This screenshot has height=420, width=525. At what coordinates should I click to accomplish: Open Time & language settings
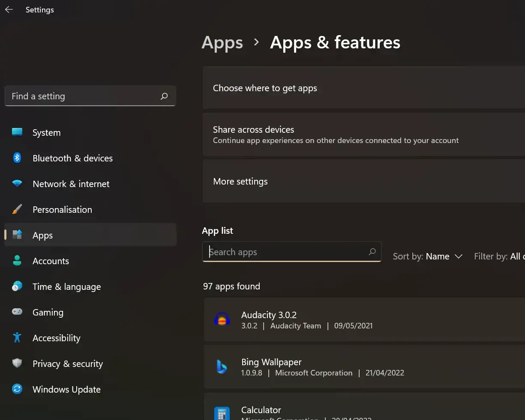[x=66, y=286]
